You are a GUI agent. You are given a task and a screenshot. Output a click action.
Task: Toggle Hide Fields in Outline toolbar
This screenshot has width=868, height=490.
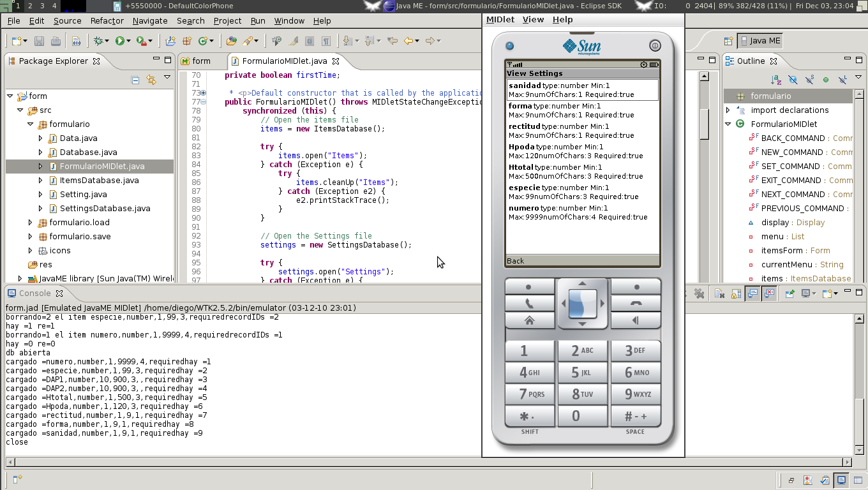tap(793, 80)
